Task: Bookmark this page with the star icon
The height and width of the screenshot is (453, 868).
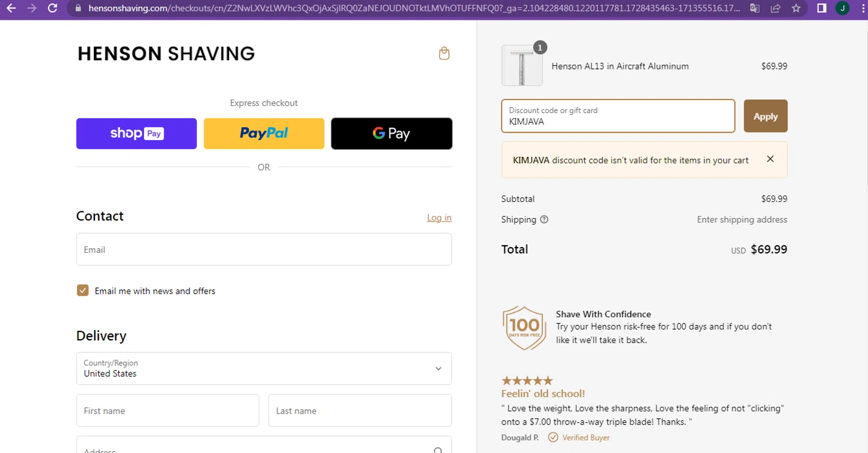Action: tap(796, 8)
